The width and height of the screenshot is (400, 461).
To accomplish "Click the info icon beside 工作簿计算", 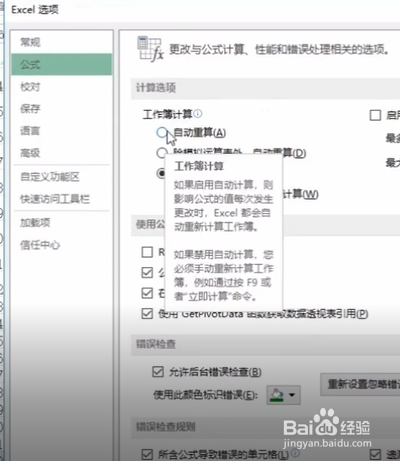I will pyautogui.click(x=198, y=114).
